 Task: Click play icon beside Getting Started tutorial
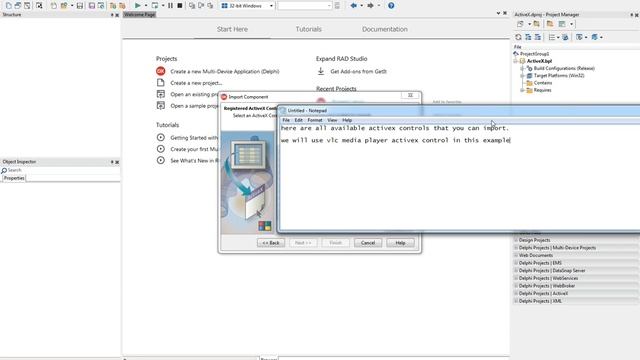[160, 138]
